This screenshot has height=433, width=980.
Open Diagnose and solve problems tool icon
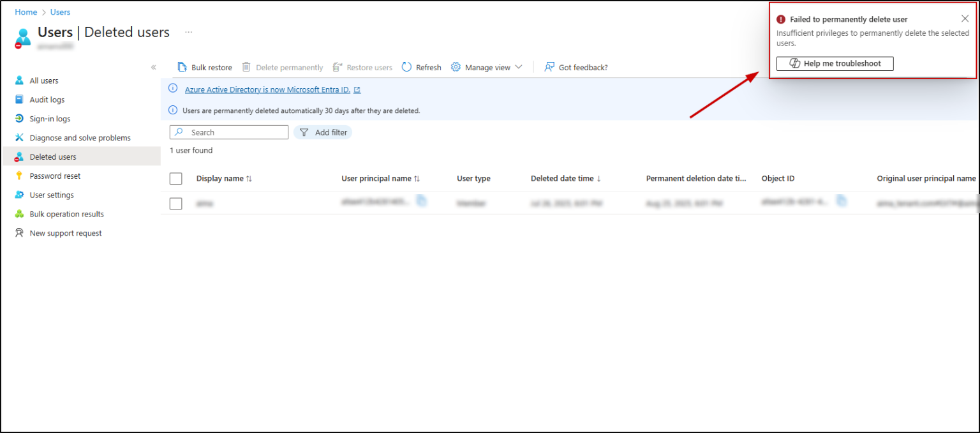[x=20, y=137]
